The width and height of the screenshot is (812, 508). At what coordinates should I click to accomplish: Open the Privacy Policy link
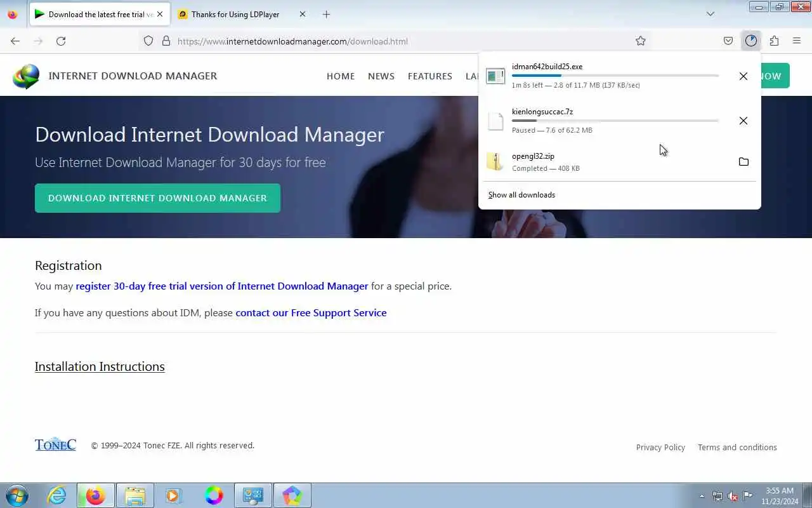pos(660,448)
